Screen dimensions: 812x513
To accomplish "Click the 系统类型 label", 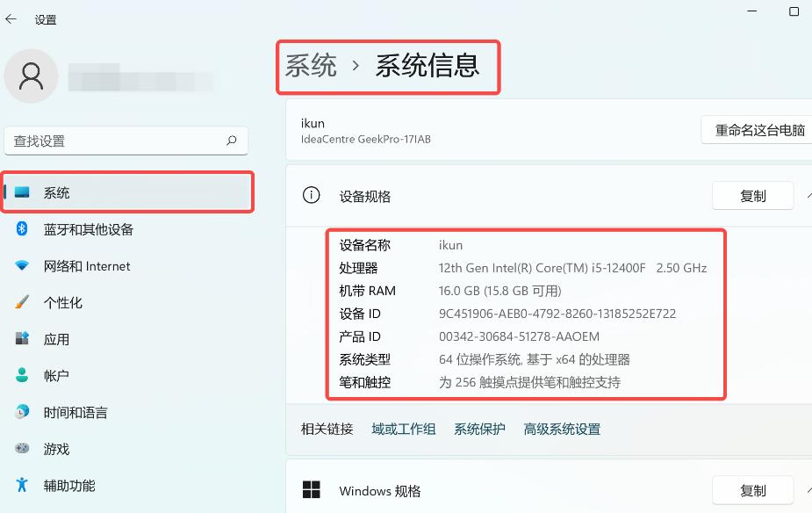I will coord(364,359).
